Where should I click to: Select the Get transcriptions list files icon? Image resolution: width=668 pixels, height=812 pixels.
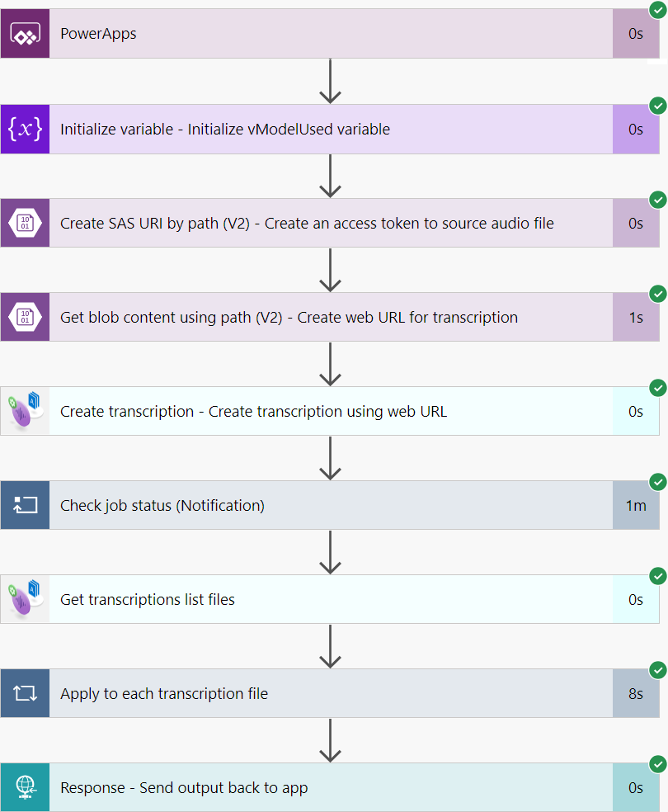click(25, 599)
